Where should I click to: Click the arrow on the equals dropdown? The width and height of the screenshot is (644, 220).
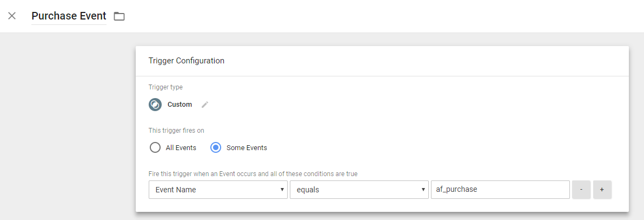[423, 190]
